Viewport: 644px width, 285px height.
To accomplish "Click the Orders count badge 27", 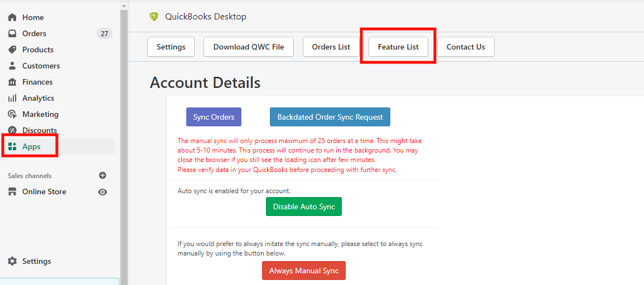I will click(104, 33).
